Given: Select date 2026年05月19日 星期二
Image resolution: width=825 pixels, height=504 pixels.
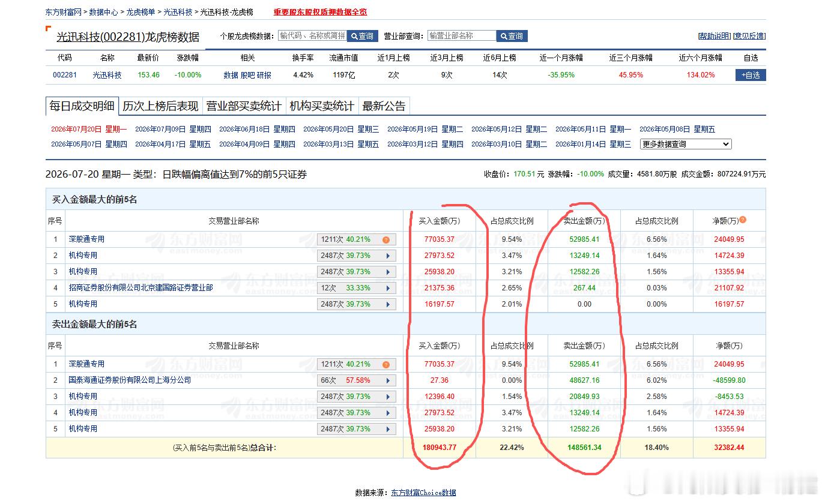Looking at the screenshot, I should 425,129.
